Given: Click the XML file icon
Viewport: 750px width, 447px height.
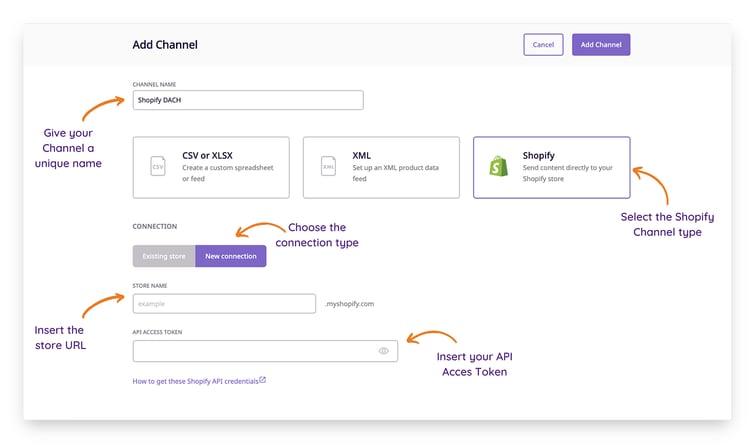Looking at the screenshot, I should [x=328, y=166].
